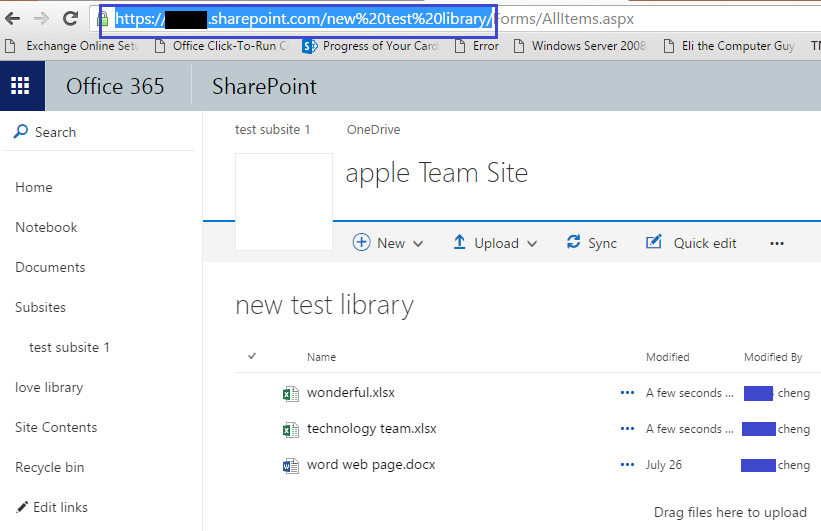
Task: Click the Excel icon for wonderful.xlsx
Action: pos(291,393)
